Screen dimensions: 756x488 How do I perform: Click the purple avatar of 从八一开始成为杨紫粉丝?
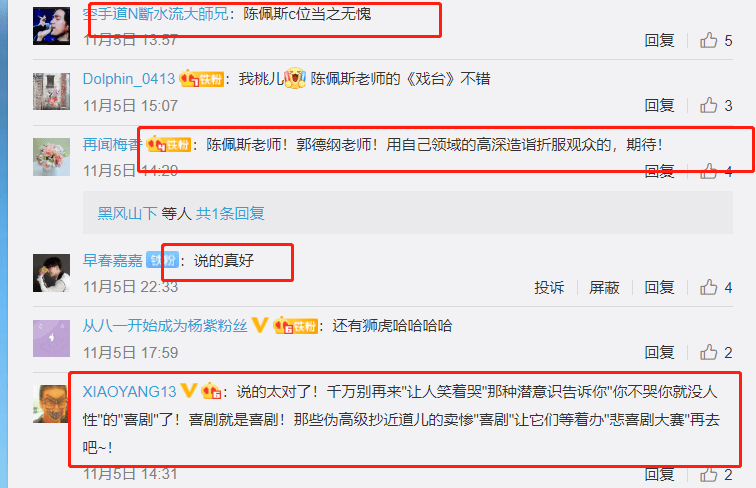point(52,338)
